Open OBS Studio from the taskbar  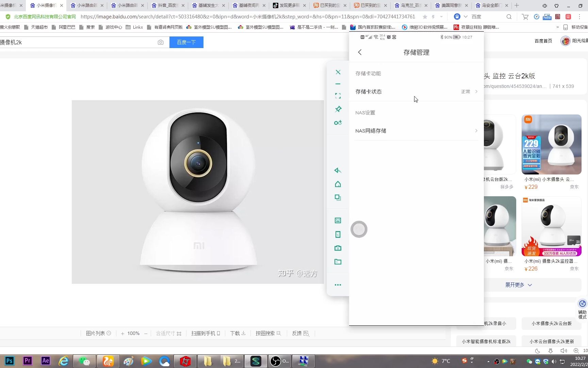click(x=279, y=361)
